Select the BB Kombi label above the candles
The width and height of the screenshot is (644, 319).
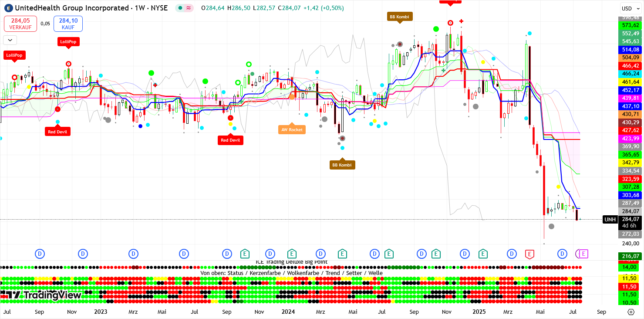coord(399,16)
